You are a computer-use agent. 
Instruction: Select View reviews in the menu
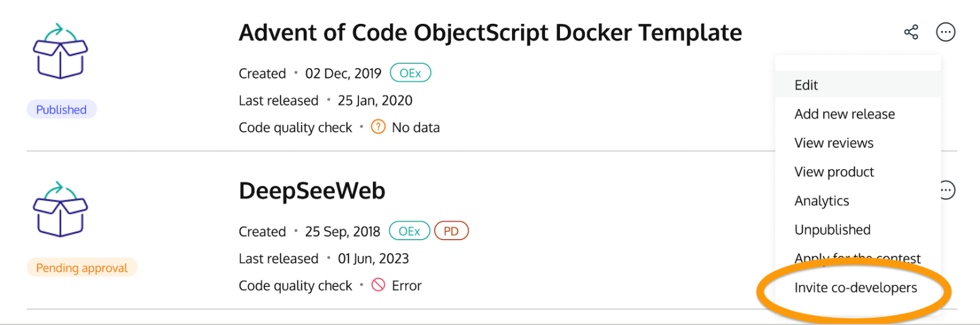coord(834,143)
